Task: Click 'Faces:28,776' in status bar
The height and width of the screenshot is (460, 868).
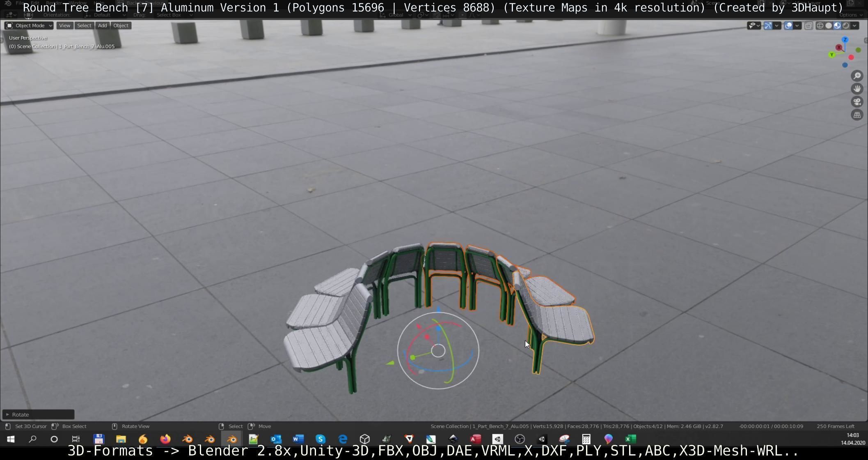Action: tap(583, 426)
